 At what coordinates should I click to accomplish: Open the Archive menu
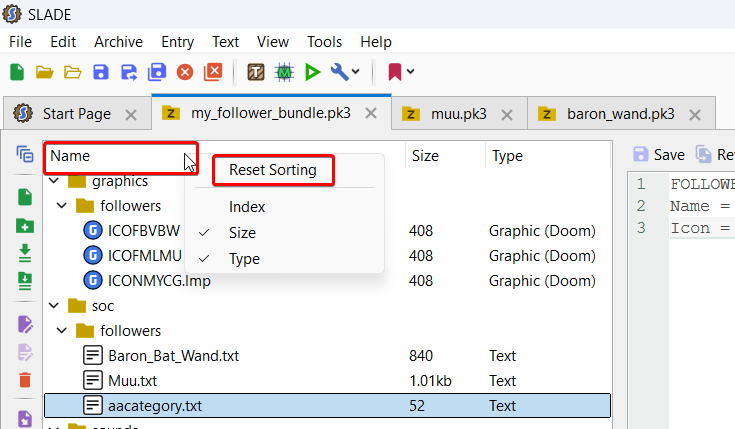click(118, 42)
